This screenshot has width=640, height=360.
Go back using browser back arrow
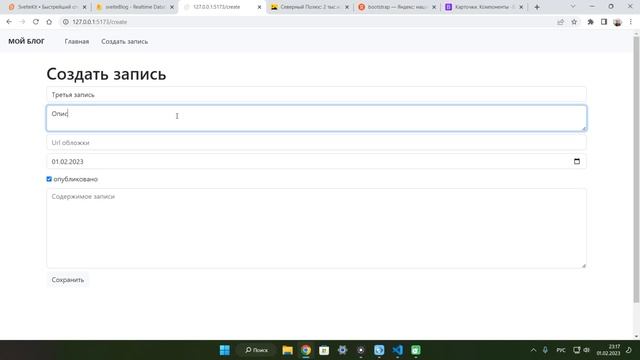[x=9, y=22]
